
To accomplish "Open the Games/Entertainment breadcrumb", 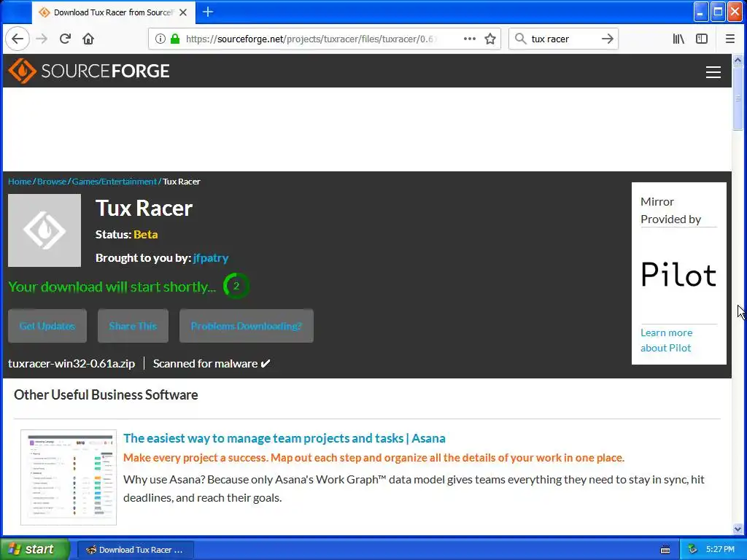I will point(114,182).
